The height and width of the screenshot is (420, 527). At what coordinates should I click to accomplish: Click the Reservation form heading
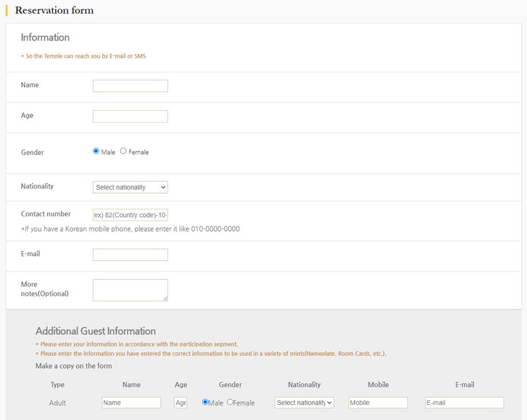[x=54, y=10]
